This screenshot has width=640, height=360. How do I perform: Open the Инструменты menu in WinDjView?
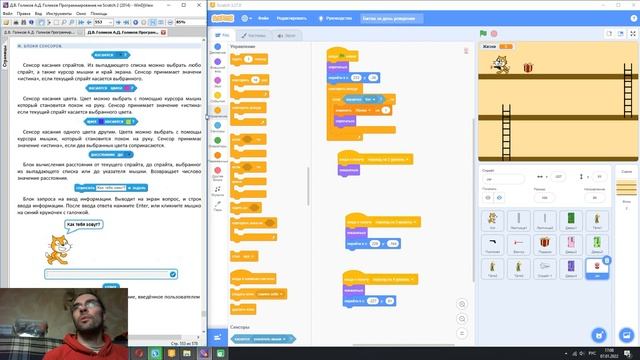point(59,13)
